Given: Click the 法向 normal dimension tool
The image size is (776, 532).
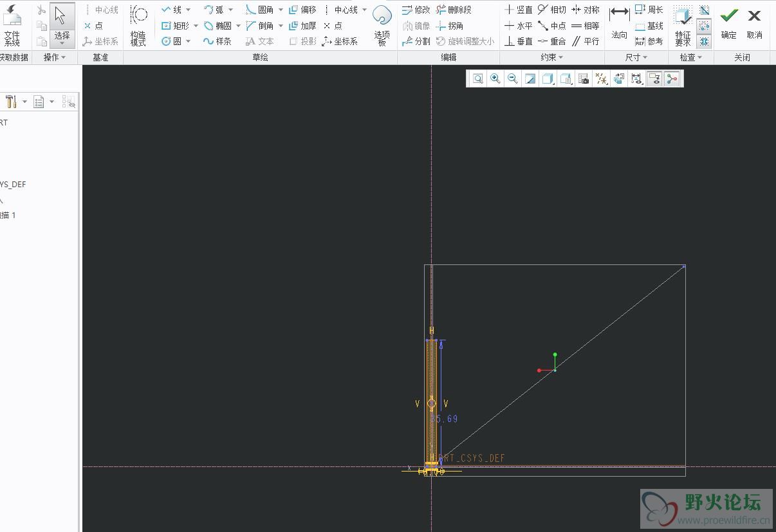Looking at the screenshot, I should tap(620, 25).
